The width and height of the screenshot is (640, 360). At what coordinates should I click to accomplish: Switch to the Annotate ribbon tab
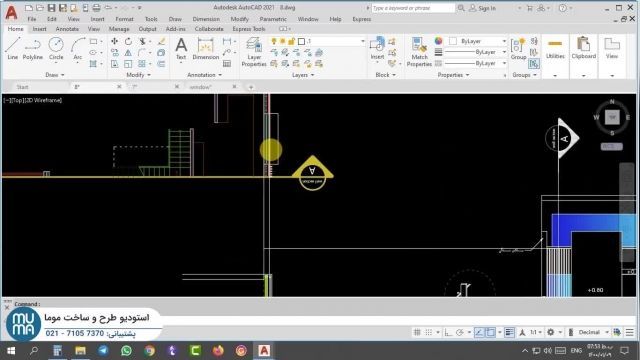[67, 29]
